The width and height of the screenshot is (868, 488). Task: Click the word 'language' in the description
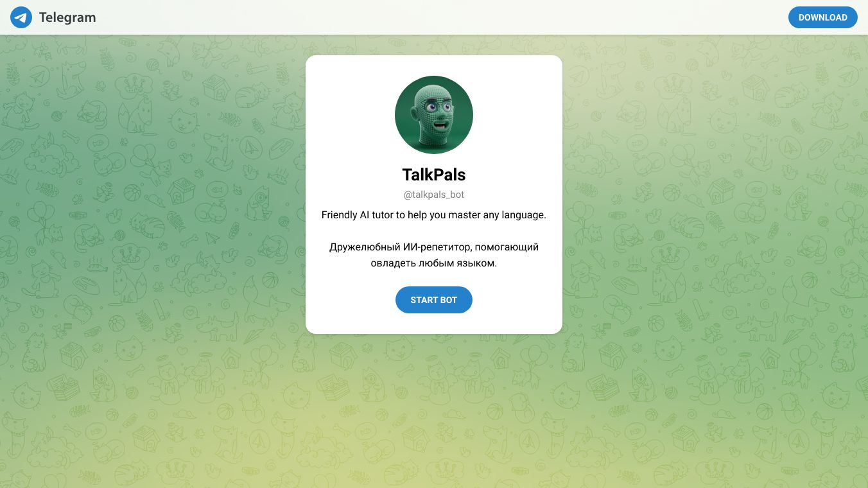pyautogui.click(x=523, y=215)
